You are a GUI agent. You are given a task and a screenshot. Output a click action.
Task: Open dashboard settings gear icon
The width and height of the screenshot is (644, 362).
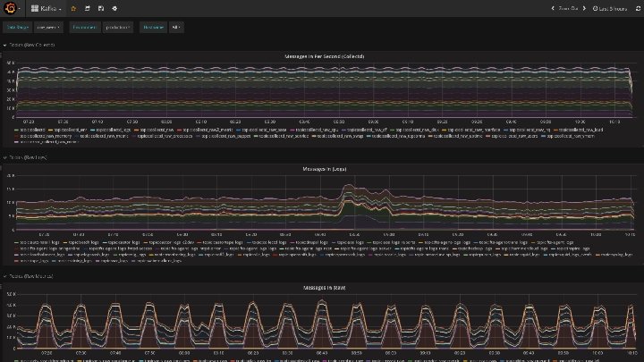(114, 8)
